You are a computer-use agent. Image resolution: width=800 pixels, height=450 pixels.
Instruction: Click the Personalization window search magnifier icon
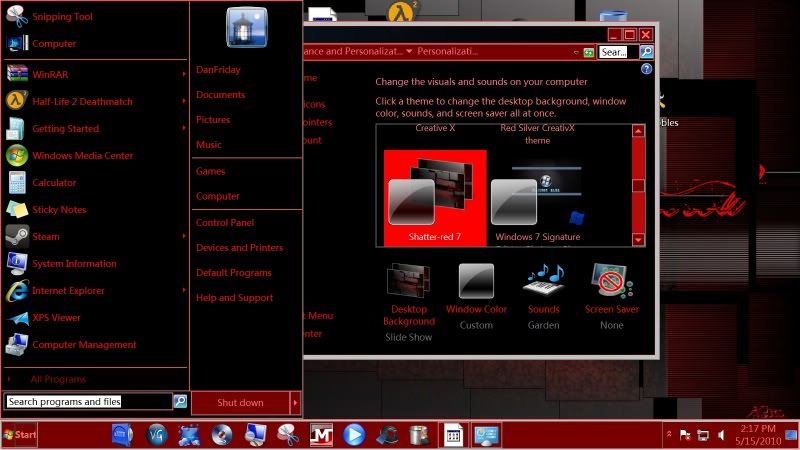(x=646, y=52)
